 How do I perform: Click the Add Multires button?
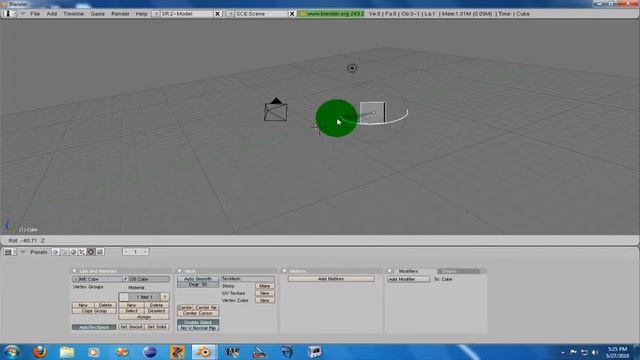tap(331, 279)
